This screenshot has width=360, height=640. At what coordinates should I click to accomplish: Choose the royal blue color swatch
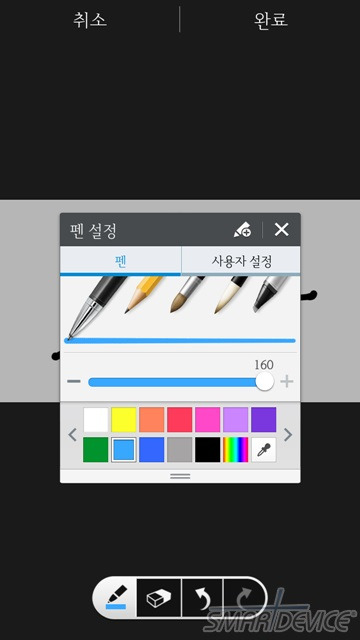(152, 450)
